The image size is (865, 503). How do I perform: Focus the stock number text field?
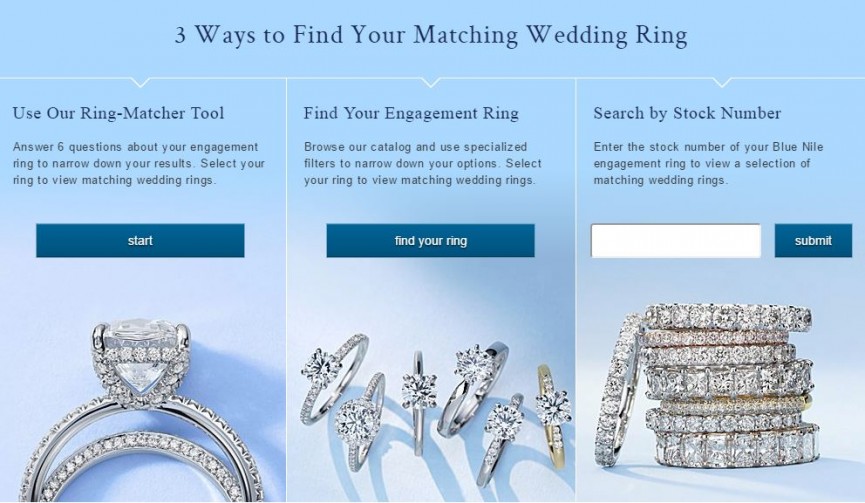point(676,240)
